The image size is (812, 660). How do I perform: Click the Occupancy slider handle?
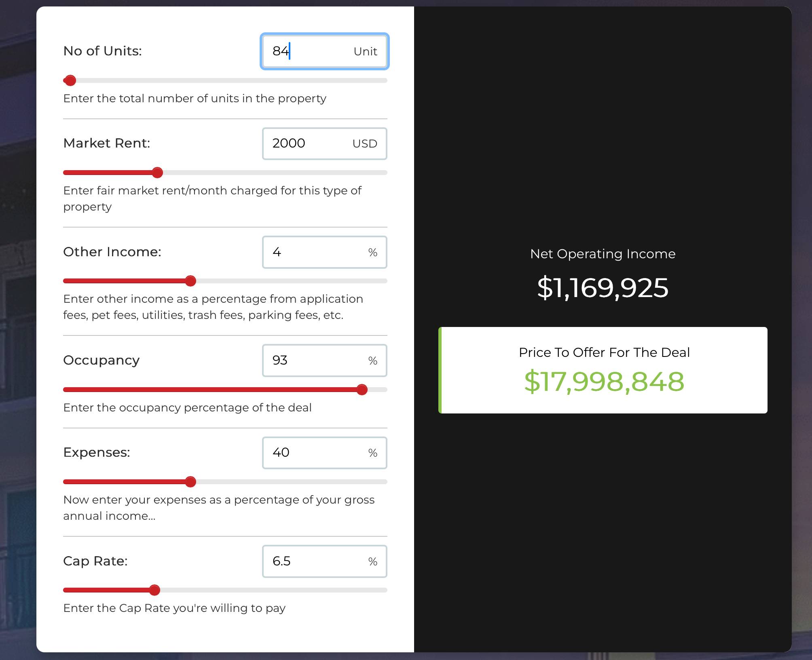tap(362, 390)
